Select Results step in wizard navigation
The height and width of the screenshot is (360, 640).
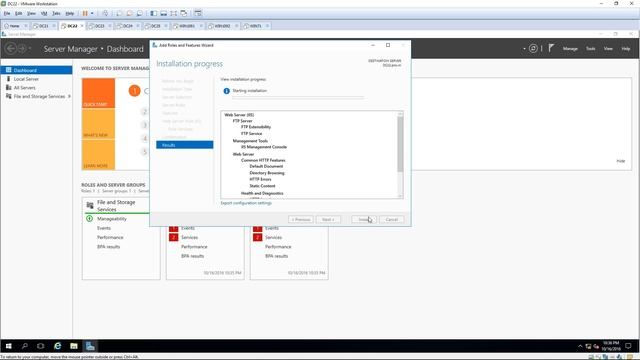pyautogui.click(x=184, y=145)
